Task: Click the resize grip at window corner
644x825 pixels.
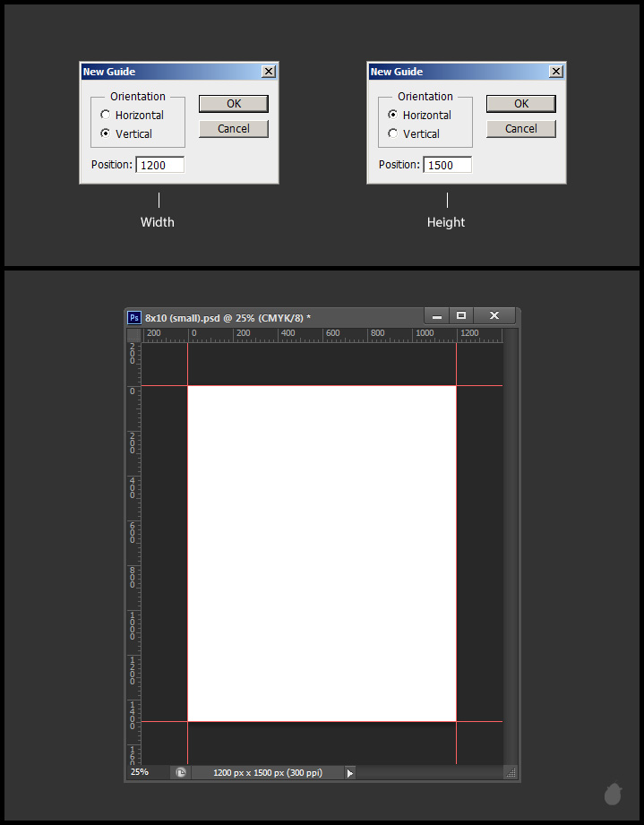Action: (x=511, y=772)
